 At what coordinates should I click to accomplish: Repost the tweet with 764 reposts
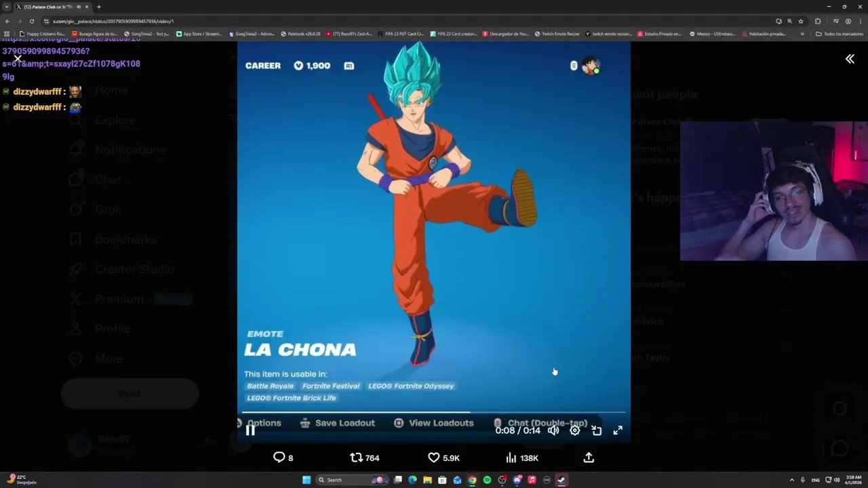(364, 457)
